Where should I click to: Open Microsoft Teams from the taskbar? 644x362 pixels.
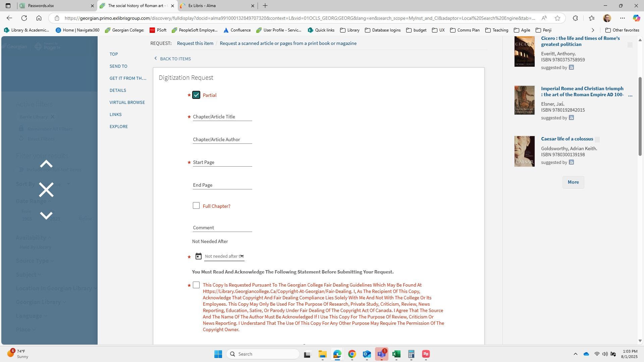[382, 354]
